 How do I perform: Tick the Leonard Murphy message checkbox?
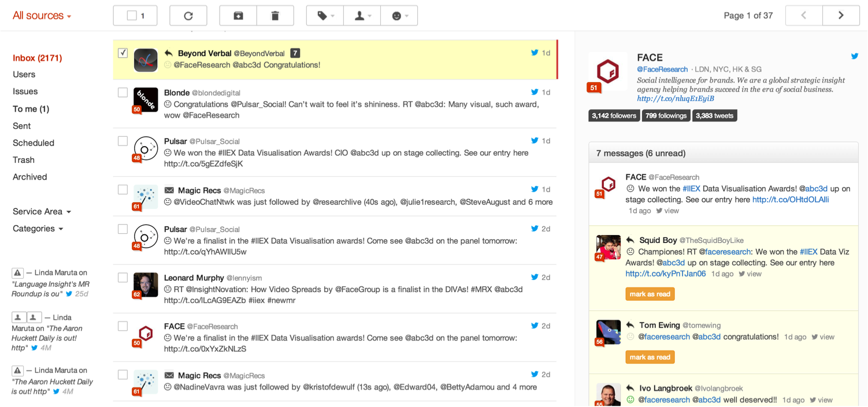click(123, 278)
